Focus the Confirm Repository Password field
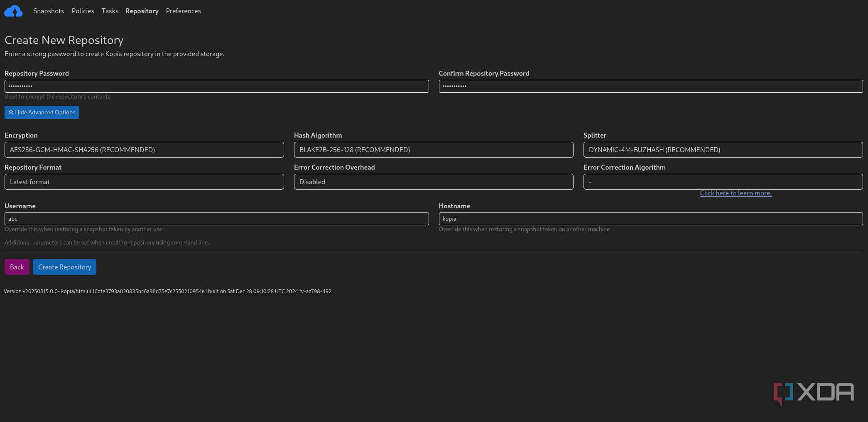Screen dimensions: 868x422 pos(651,86)
